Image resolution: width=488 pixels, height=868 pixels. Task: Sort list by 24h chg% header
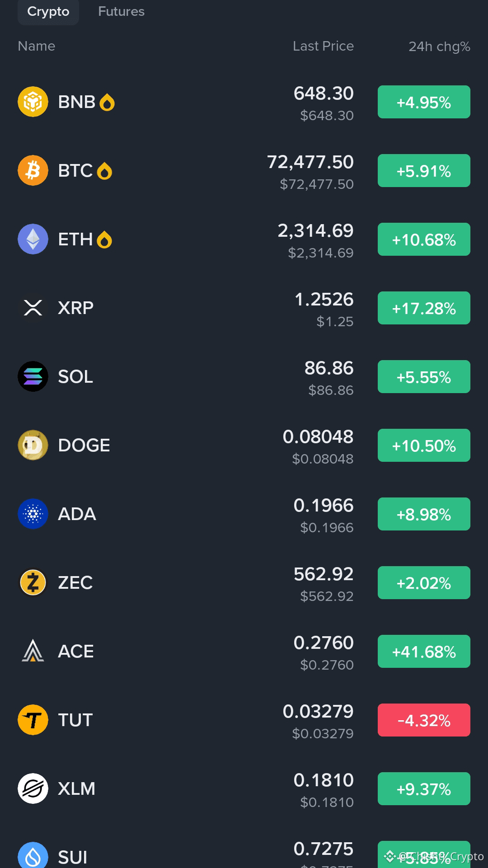tap(439, 46)
